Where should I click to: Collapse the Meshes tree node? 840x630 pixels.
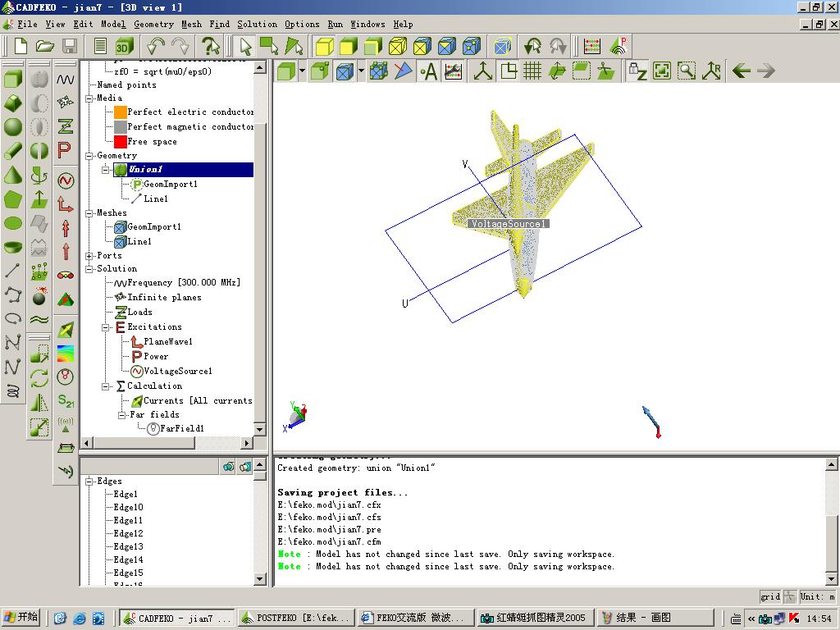tap(89, 213)
